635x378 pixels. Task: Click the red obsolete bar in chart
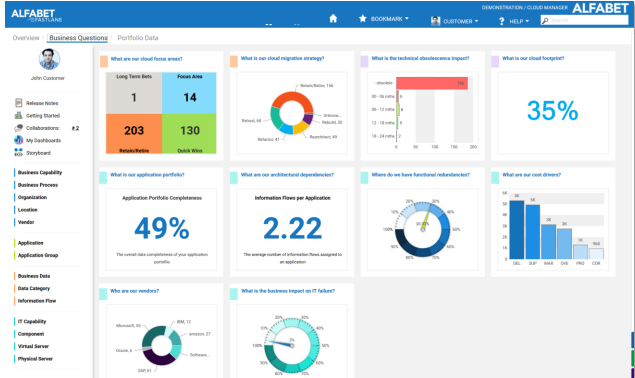[432, 83]
